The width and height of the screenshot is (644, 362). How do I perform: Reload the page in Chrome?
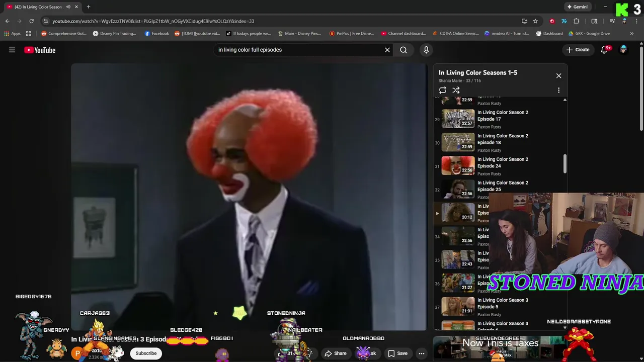[31, 21]
